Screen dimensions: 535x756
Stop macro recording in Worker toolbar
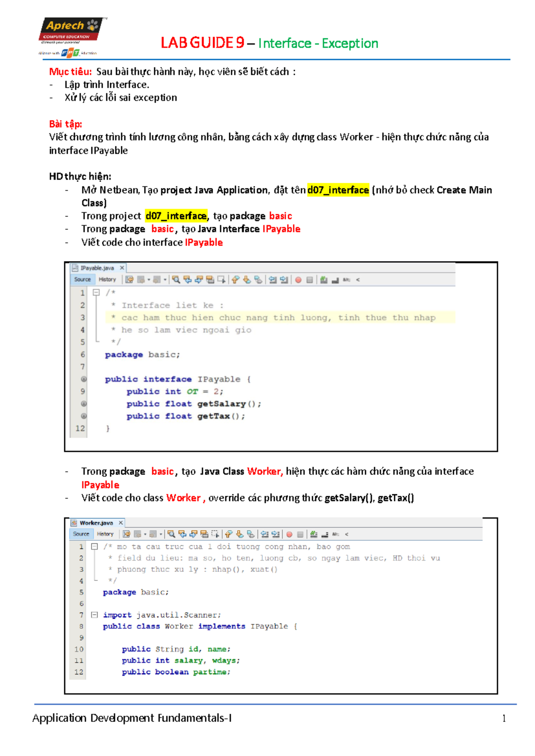pyautogui.click(x=300, y=534)
